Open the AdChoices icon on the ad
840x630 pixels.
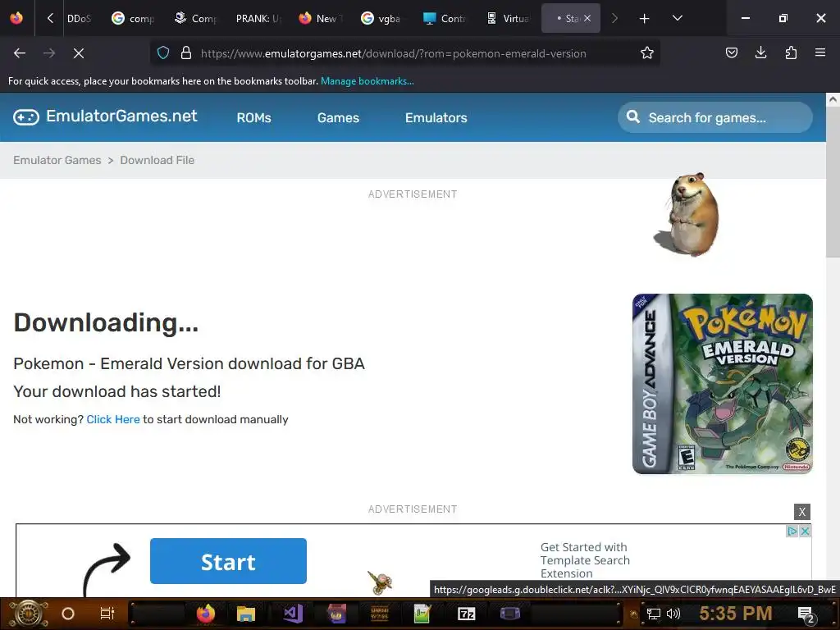pos(792,531)
